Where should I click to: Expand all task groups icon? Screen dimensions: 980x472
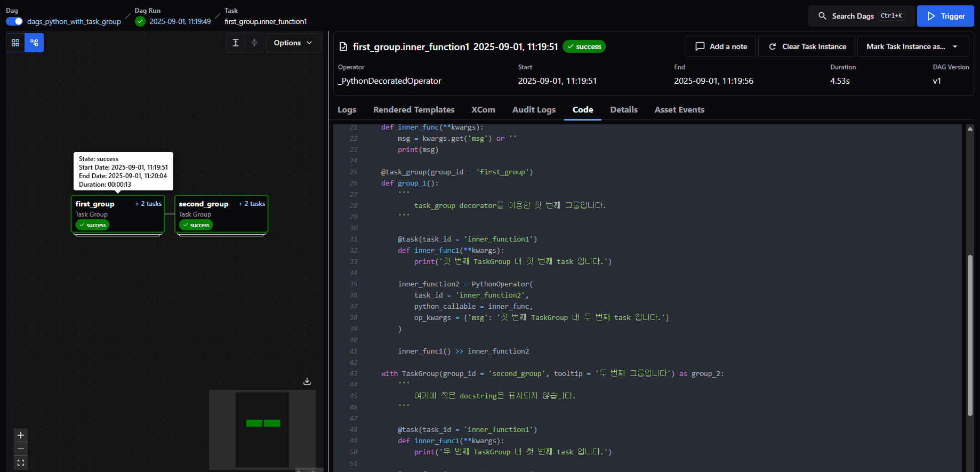[x=236, y=43]
